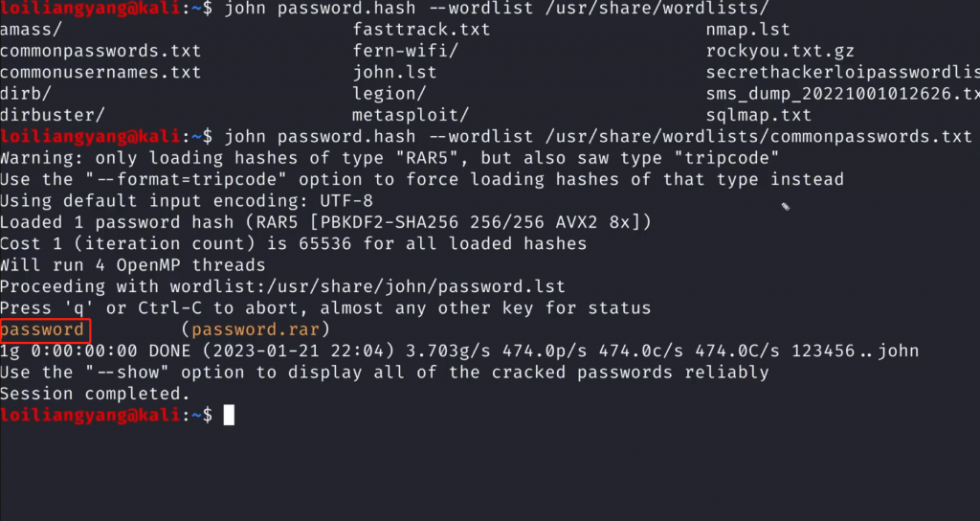The width and height of the screenshot is (980, 521).
Task: Click nmap.lst in the wordlist listing
Action: pos(748,30)
